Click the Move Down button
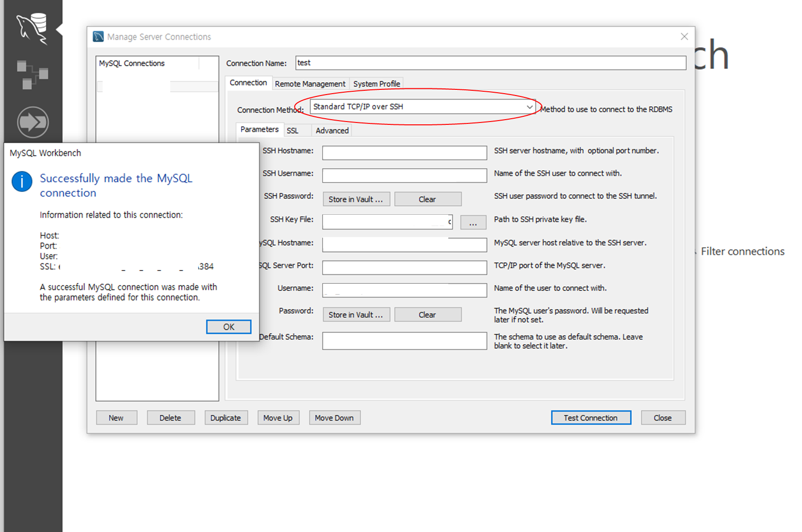 click(334, 418)
